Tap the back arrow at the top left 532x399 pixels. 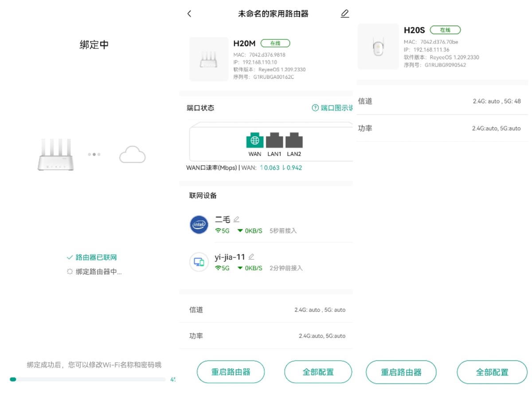point(189,13)
